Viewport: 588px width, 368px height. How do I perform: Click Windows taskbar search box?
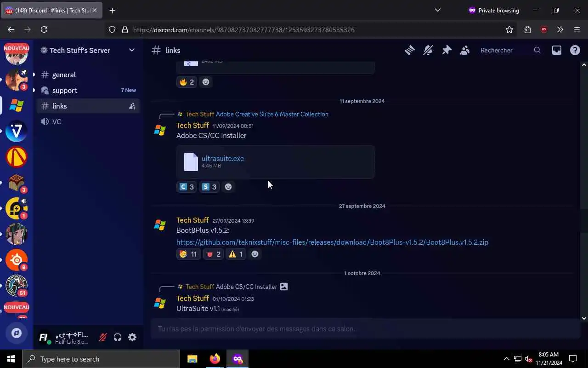click(101, 359)
